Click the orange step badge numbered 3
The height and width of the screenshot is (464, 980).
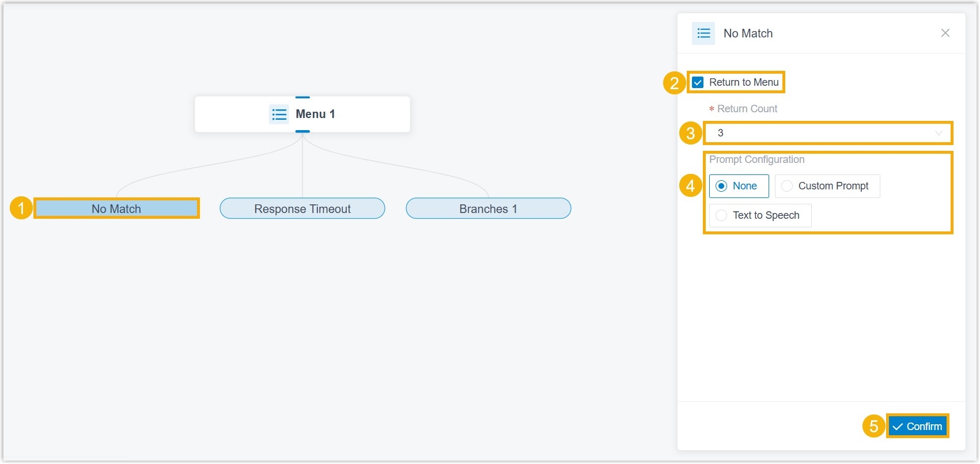click(x=691, y=133)
